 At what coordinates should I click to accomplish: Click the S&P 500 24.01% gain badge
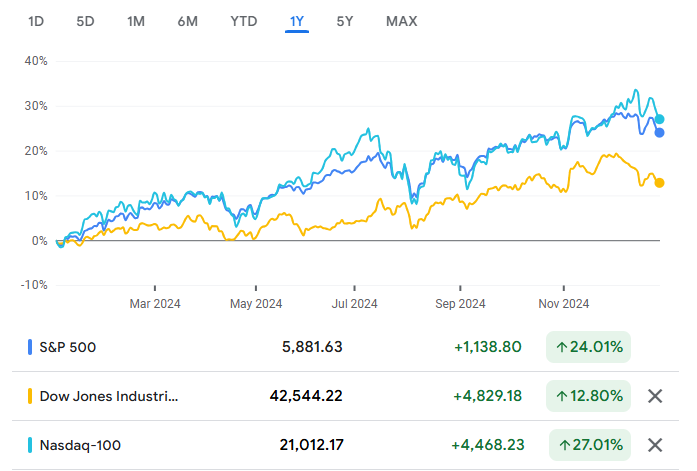point(588,347)
